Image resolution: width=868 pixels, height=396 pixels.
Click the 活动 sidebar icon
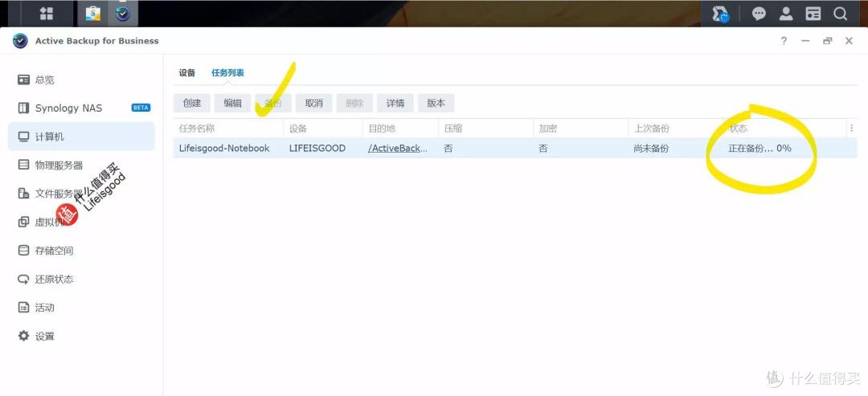24,308
